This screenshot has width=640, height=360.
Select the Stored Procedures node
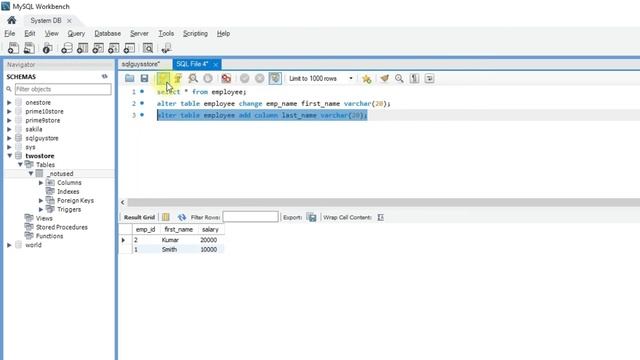[x=62, y=227]
